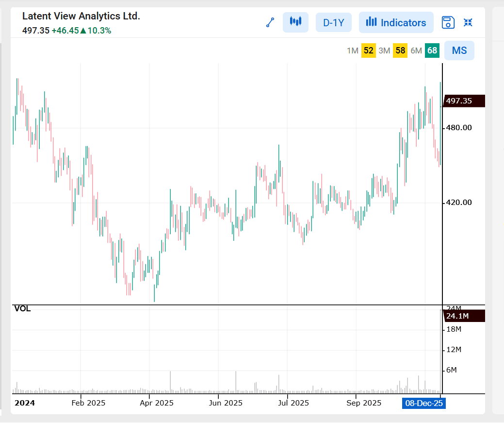Click the Jun 2025 time axis label
Viewport: 504px width, 423px height.
pos(226,403)
